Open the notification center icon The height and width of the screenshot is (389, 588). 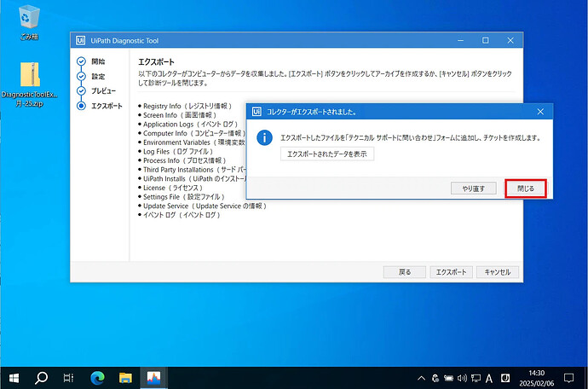pos(569,378)
